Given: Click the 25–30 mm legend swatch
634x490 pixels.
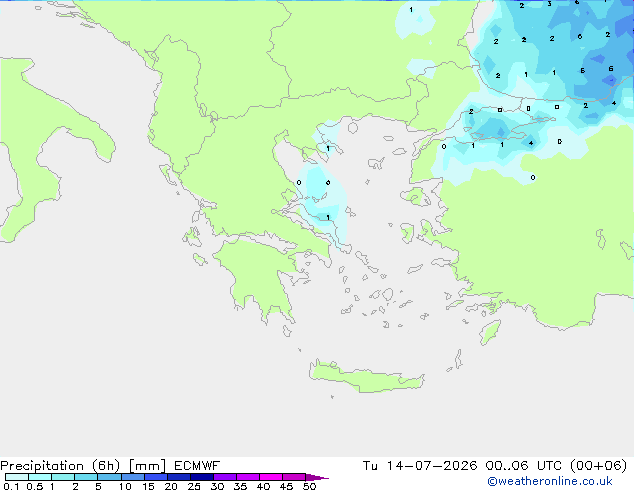Looking at the screenshot, I should [x=202, y=477].
